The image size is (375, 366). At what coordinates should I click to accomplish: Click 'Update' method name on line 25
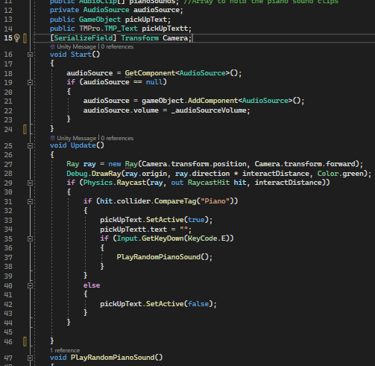click(x=83, y=145)
